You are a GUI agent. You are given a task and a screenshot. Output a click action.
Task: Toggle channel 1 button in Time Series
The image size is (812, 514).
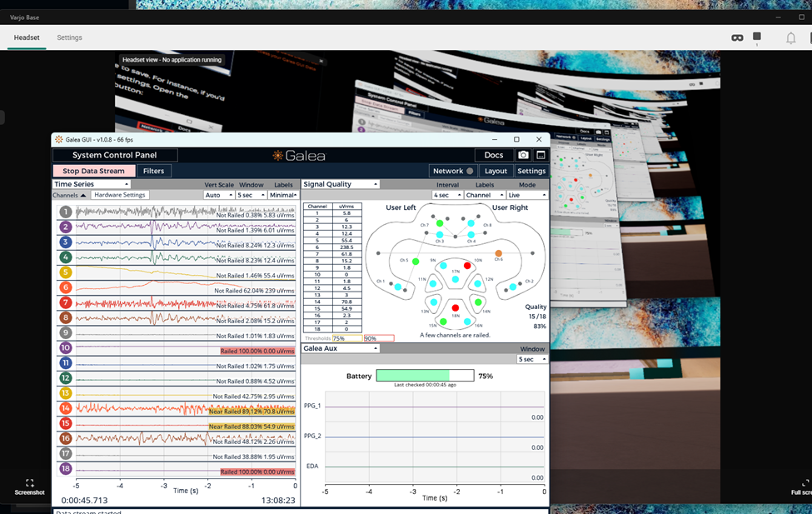click(x=65, y=212)
